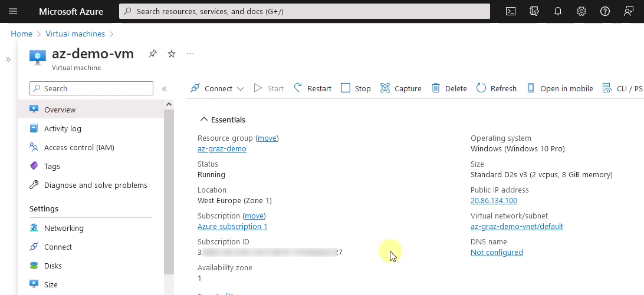The image size is (644, 295).
Task: Click the Access control (IAM) icon
Action: [34, 147]
